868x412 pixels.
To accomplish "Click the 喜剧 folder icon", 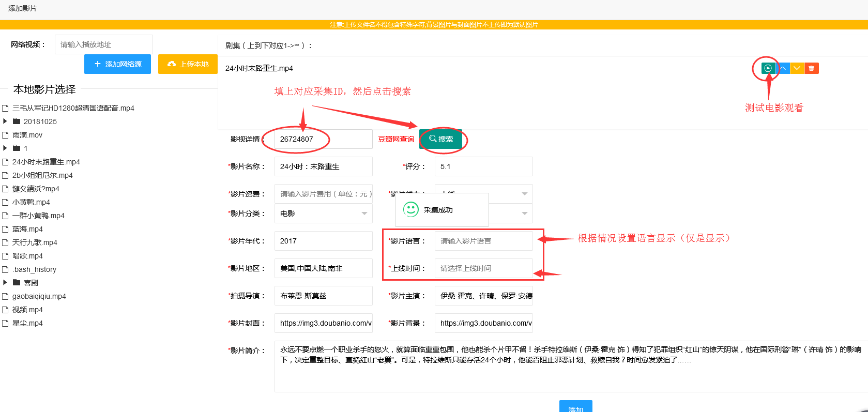I will tap(17, 283).
